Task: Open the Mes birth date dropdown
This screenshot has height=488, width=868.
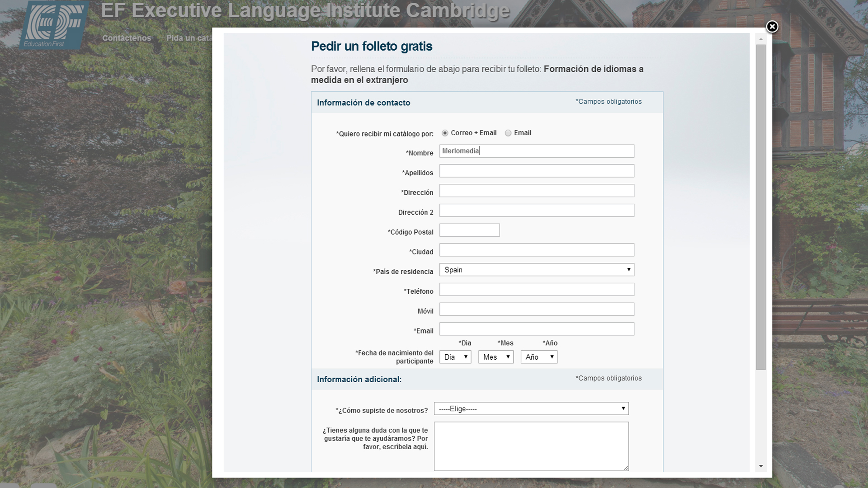Action: coord(495,357)
